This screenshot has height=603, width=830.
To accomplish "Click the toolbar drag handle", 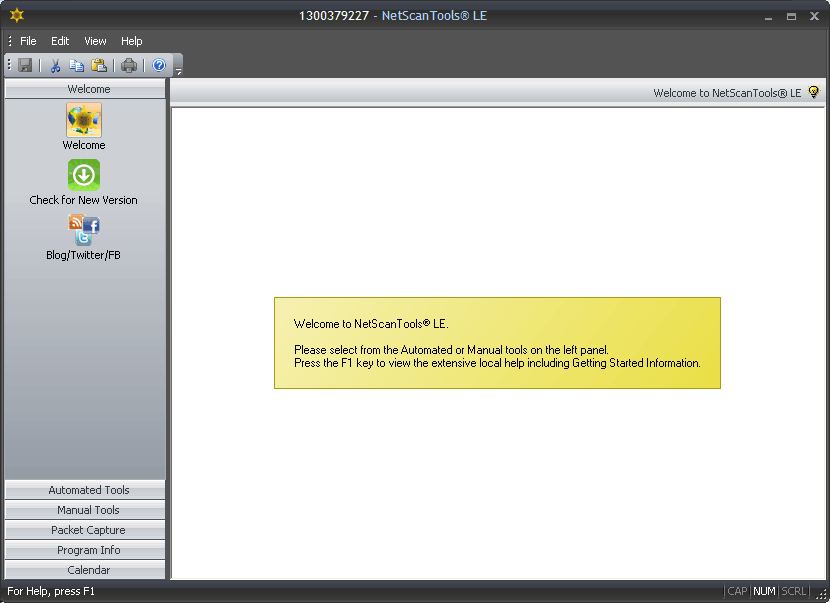I will coord(9,65).
